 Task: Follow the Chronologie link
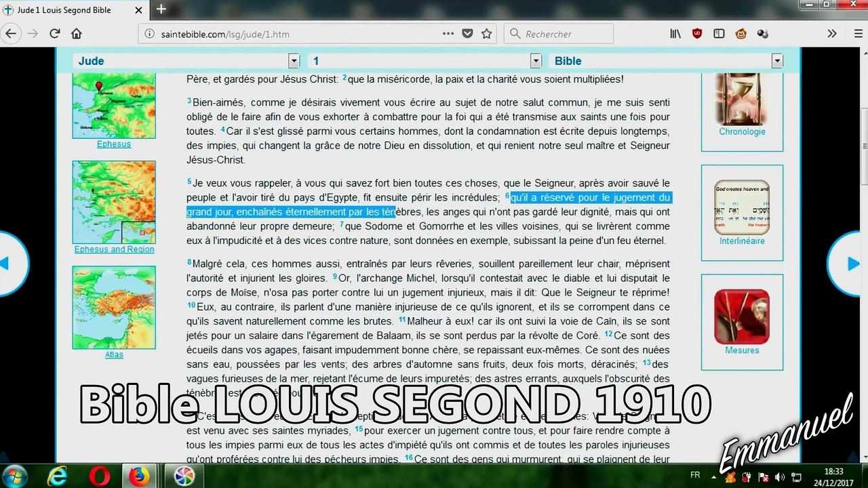742,131
